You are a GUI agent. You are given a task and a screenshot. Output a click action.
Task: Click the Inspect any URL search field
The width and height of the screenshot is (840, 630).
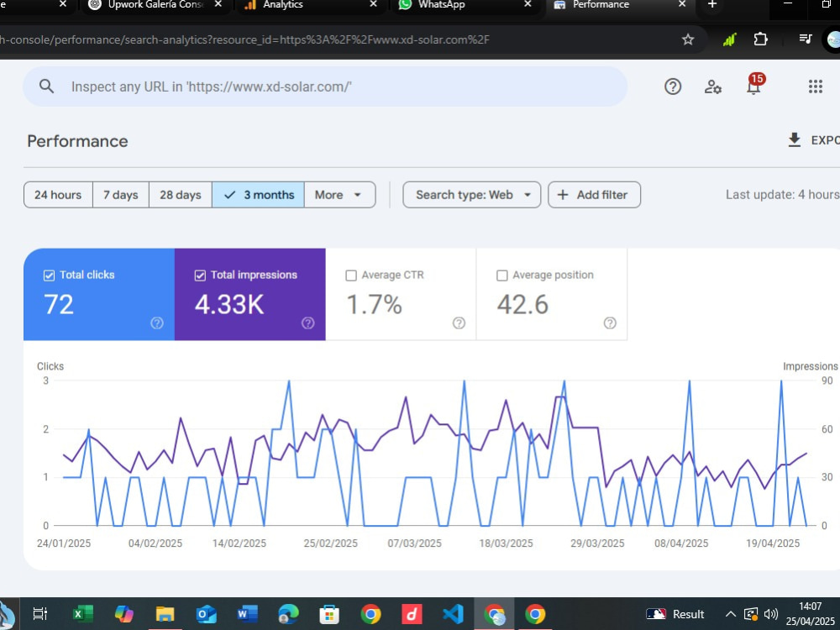(324, 87)
